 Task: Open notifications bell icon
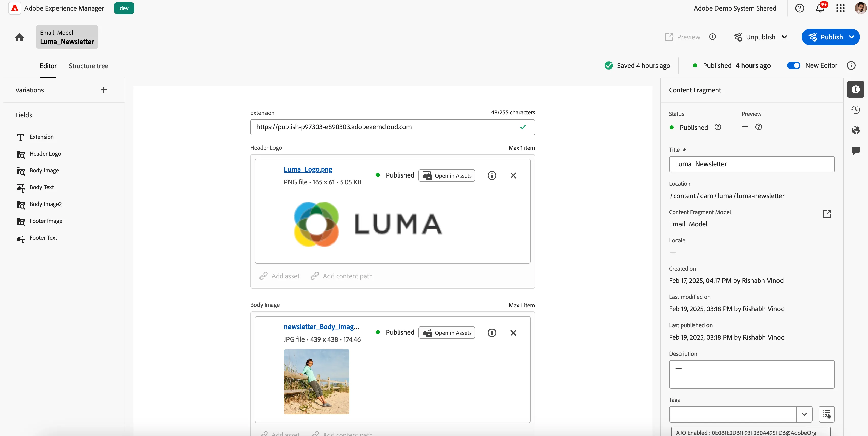coord(820,8)
